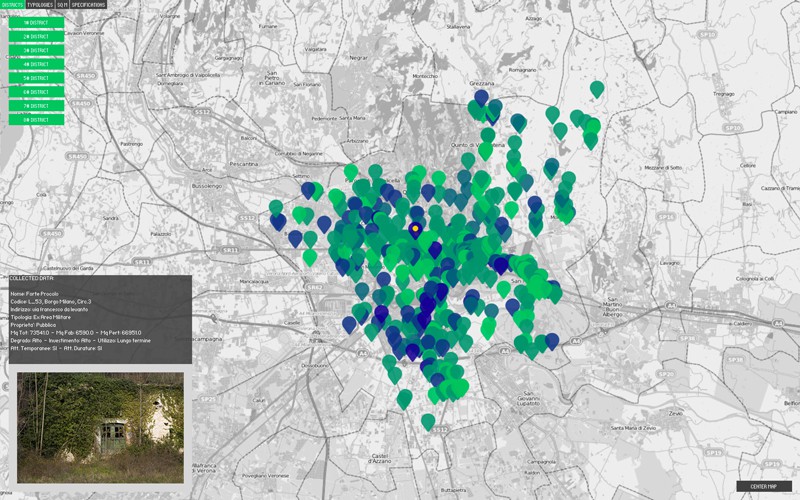Click the Collected Data panel header
The image size is (800, 500).
31,279
